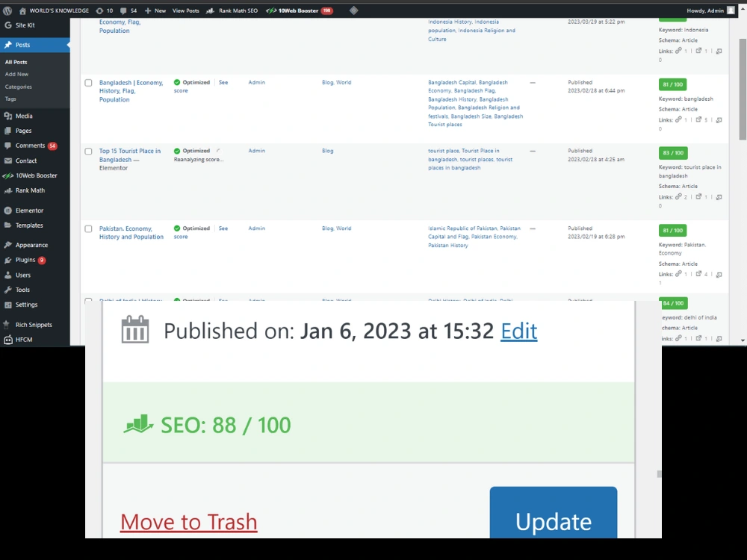This screenshot has width=747, height=560.
Task: Click the 10Web Booster sidebar icon
Action: 8,175
